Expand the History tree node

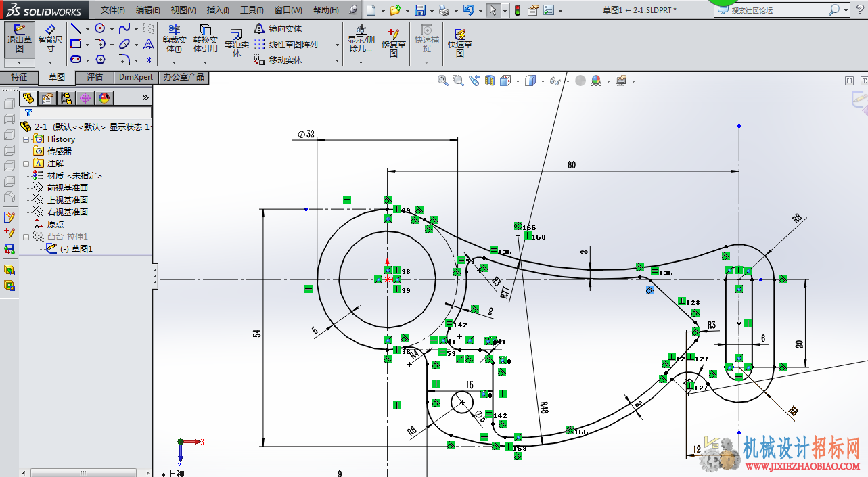(x=26, y=139)
